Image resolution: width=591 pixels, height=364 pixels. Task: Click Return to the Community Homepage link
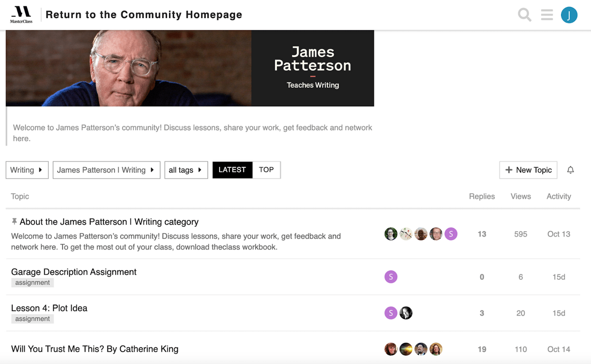(144, 15)
